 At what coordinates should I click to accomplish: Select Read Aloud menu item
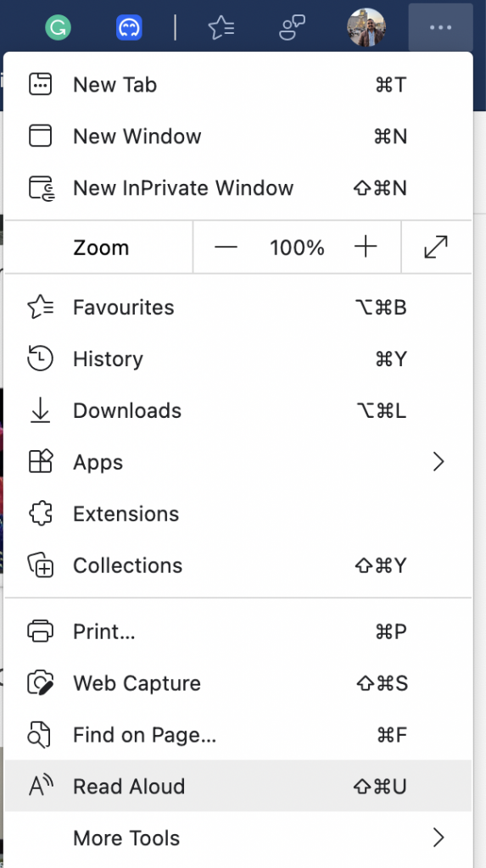[x=238, y=786]
